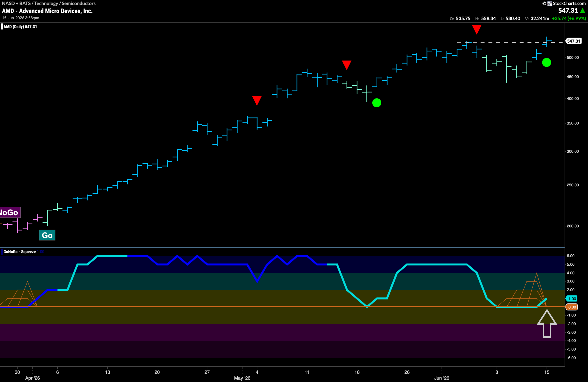
Task: Click the red triangle marker above the June high
Action: tap(477, 30)
